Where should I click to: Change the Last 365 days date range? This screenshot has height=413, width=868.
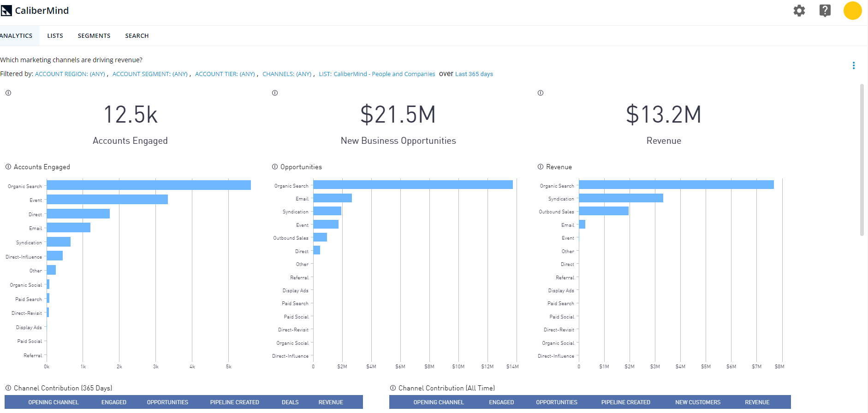click(474, 74)
